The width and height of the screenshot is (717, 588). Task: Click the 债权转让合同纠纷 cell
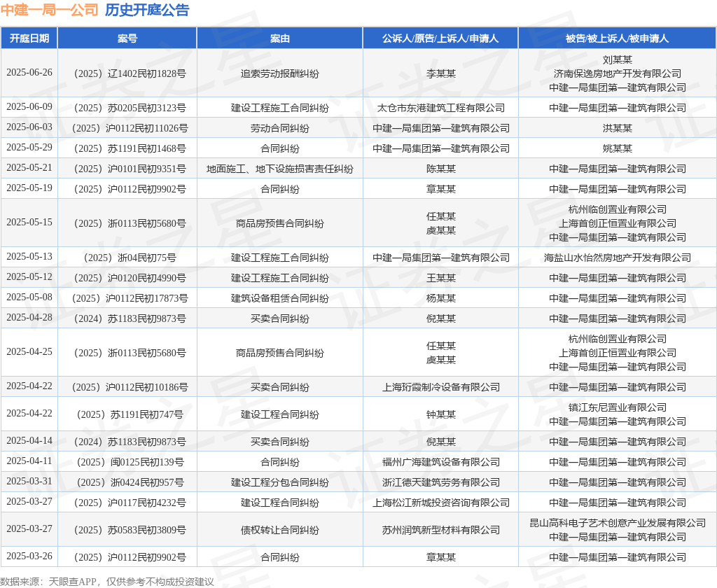tap(280, 531)
